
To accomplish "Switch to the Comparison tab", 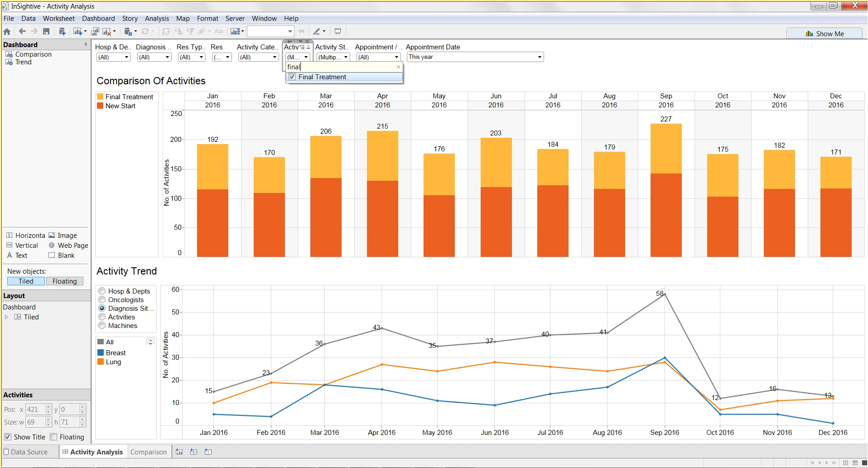I will click(149, 452).
